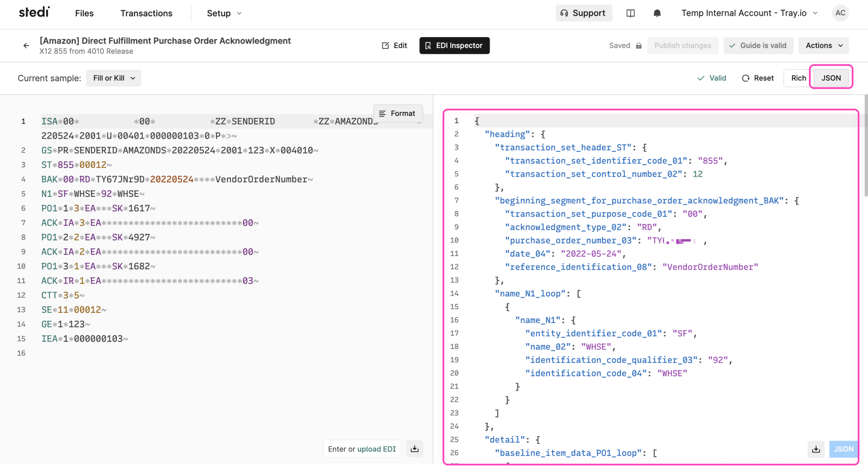The image size is (868, 474).
Task: Click the Stedi logo
Action: coord(34,12)
